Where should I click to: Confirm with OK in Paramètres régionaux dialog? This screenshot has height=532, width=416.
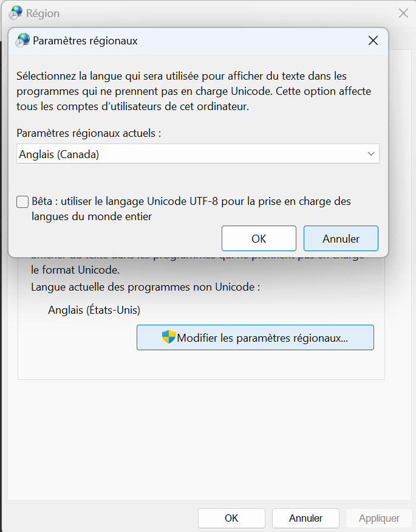[x=259, y=238]
